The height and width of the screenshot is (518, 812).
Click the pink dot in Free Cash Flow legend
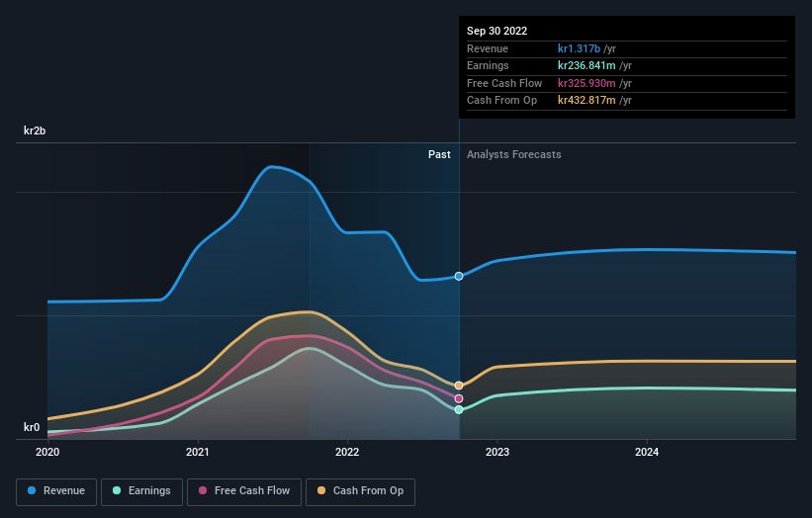(203, 490)
